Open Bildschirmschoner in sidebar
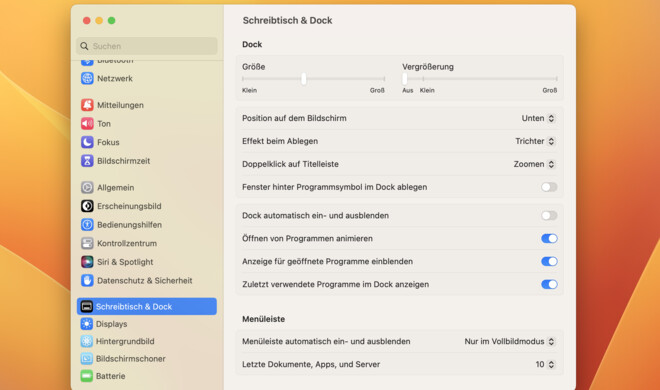660x390 pixels. click(x=146, y=358)
